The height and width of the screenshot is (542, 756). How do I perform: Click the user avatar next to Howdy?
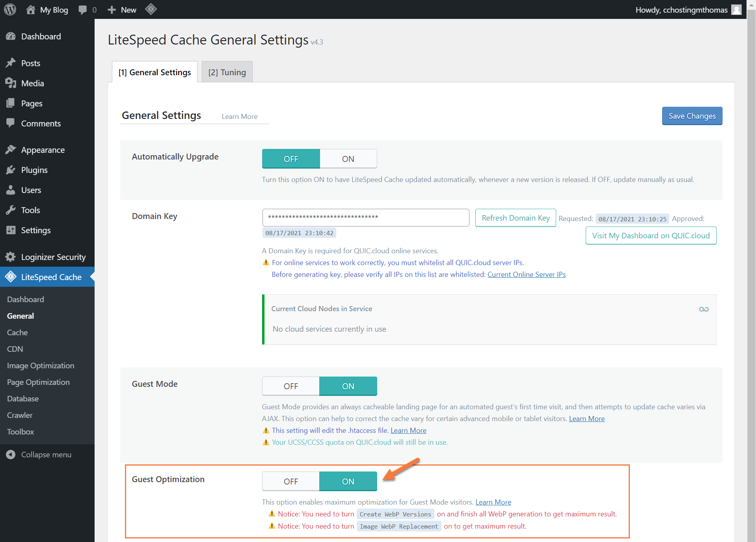pyautogui.click(x=736, y=10)
